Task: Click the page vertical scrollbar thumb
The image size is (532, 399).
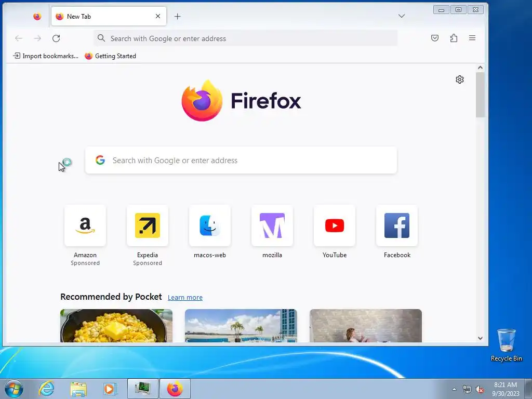Action: (480, 95)
